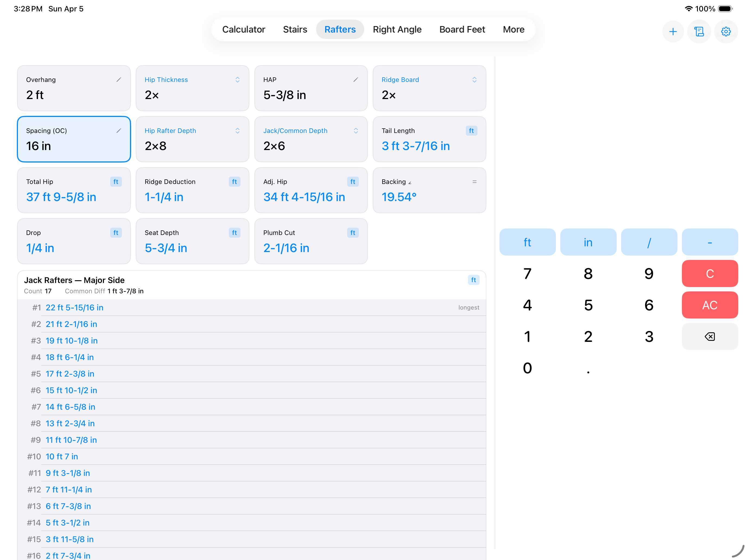Tap the pencil icon on Spacing (OC)
Viewport: 747px width, 560px height.
click(119, 131)
